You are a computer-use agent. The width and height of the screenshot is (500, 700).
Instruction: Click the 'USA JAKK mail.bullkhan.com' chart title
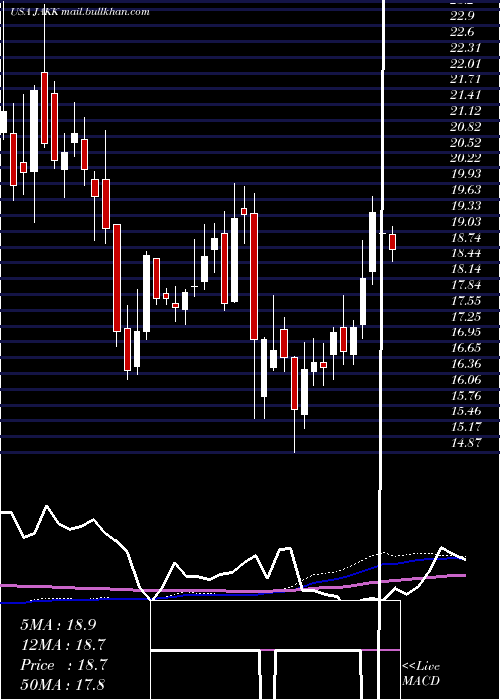click(79, 12)
